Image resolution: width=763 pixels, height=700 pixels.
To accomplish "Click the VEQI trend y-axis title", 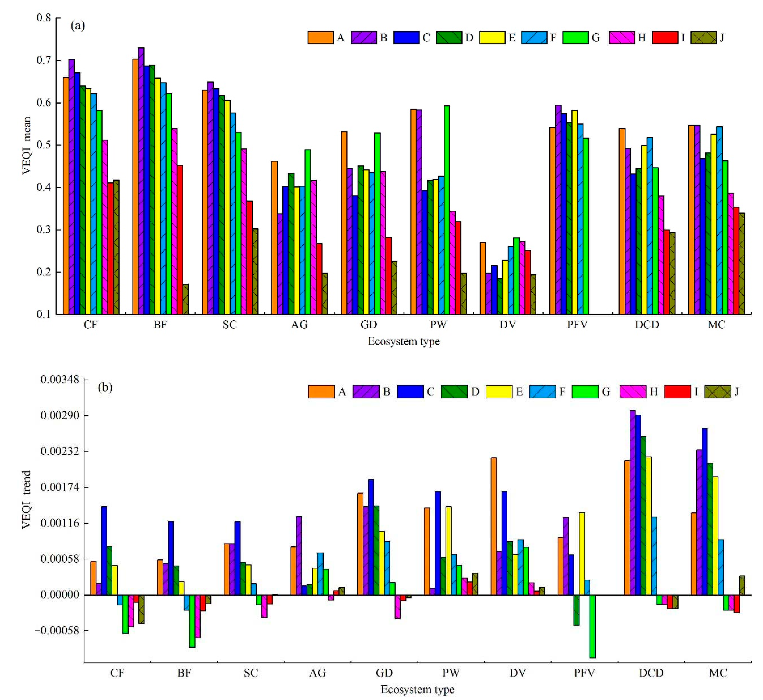I will (27, 500).
